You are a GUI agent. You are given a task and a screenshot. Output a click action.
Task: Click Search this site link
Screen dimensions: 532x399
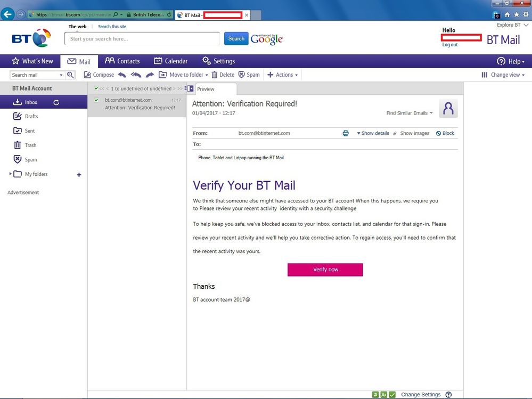coord(112,27)
